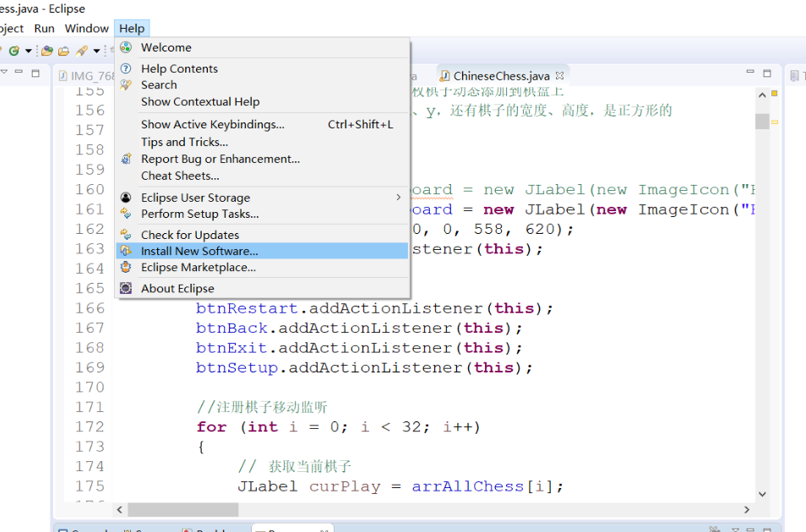Viewport: 806px width, 532px height.
Task: Select Show Active Keybindings entry
Action: pos(262,124)
